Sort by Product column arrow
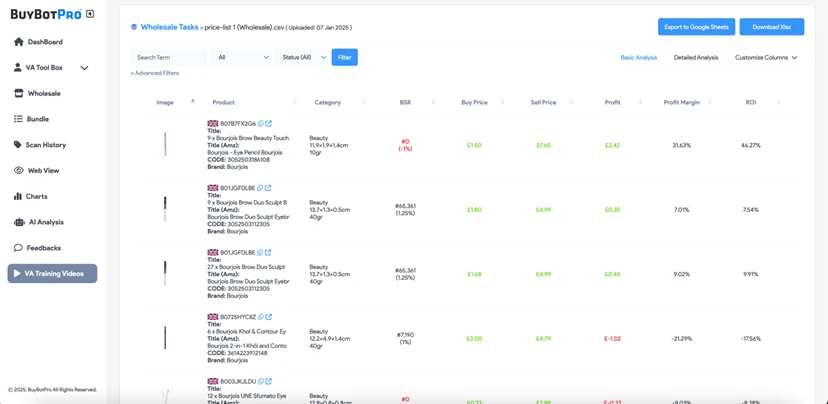 295,102
